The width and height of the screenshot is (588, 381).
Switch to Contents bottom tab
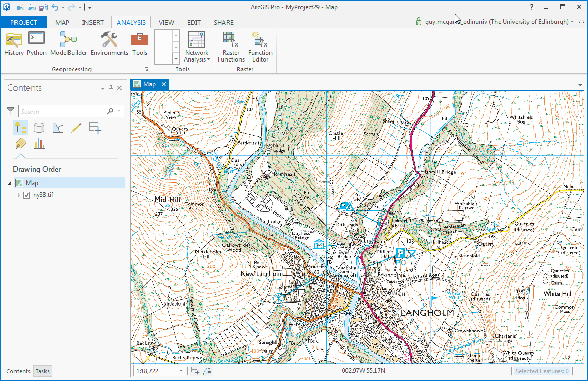[x=18, y=371]
